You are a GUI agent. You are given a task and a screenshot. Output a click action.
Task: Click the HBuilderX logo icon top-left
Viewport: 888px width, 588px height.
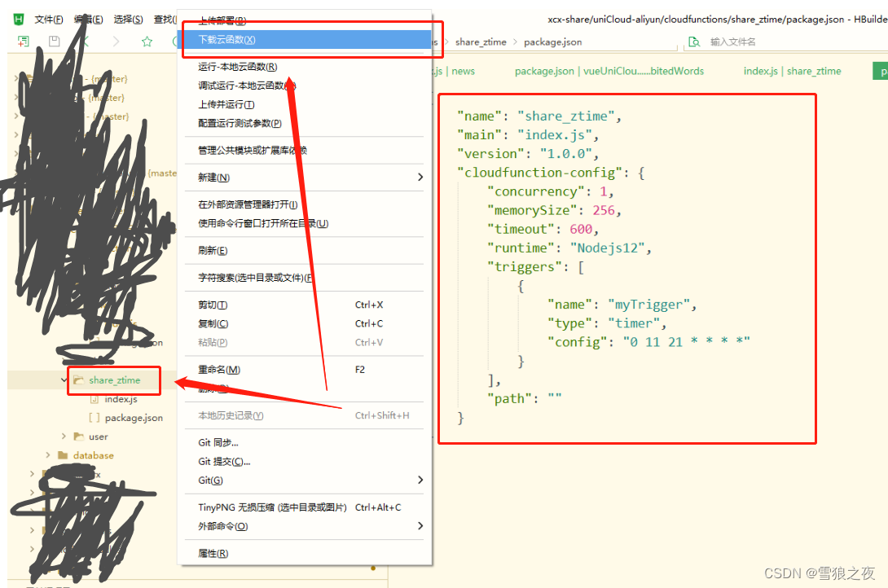click(x=17, y=19)
